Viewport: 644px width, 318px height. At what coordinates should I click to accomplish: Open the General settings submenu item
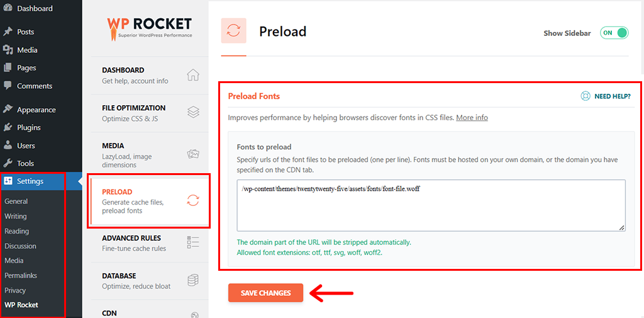coord(16,201)
